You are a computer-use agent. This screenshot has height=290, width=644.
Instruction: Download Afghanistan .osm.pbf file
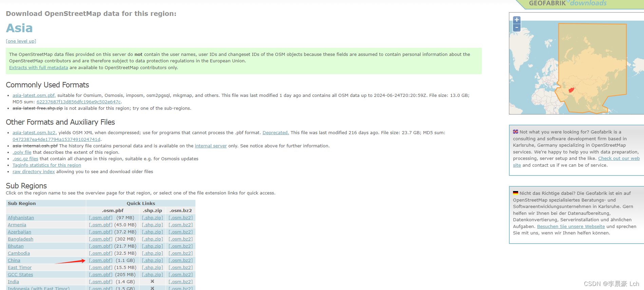tap(100, 217)
